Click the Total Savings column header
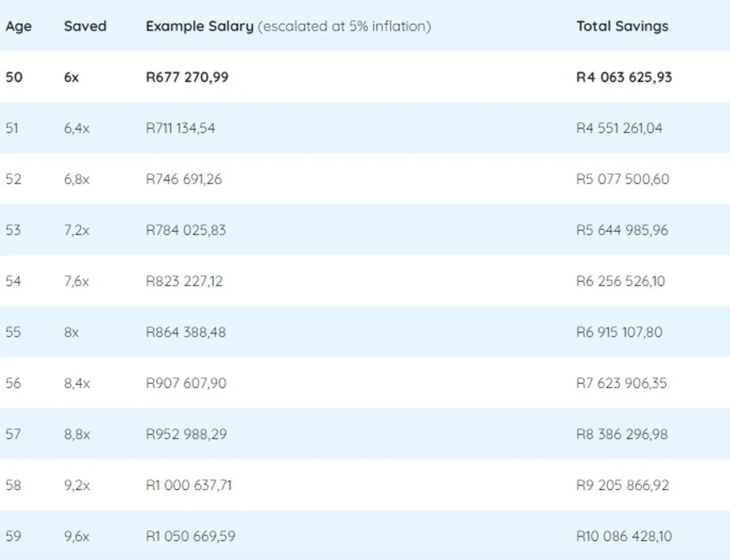This screenshot has width=730, height=560. [622, 26]
